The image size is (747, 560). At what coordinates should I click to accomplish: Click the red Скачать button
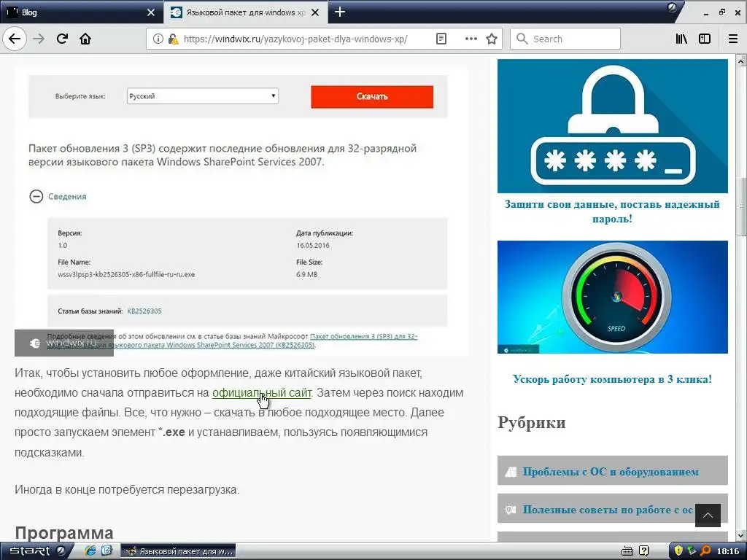click(372, 97)
